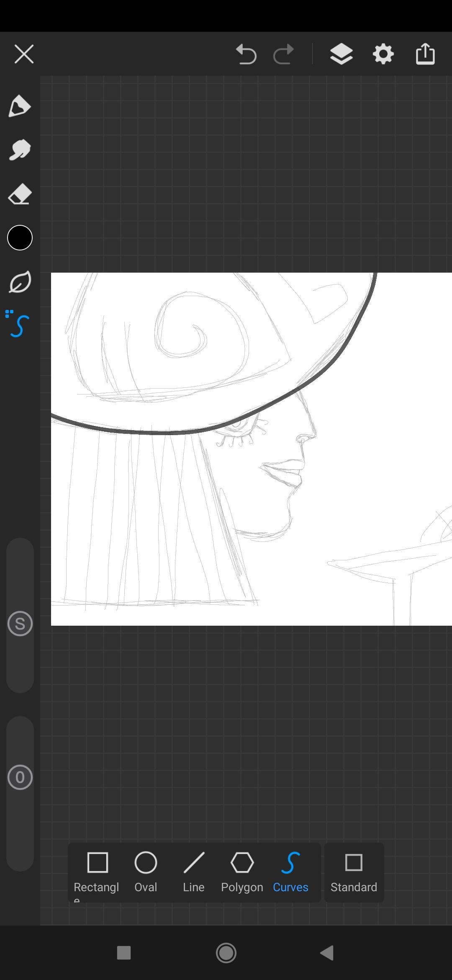
Task: Pick the Polygon shape option
Action: pos(242,872)
